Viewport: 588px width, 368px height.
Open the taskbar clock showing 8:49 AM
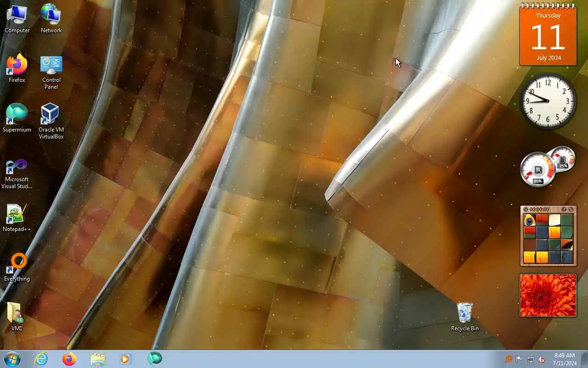pyautogui.click(x=565, y=359)
